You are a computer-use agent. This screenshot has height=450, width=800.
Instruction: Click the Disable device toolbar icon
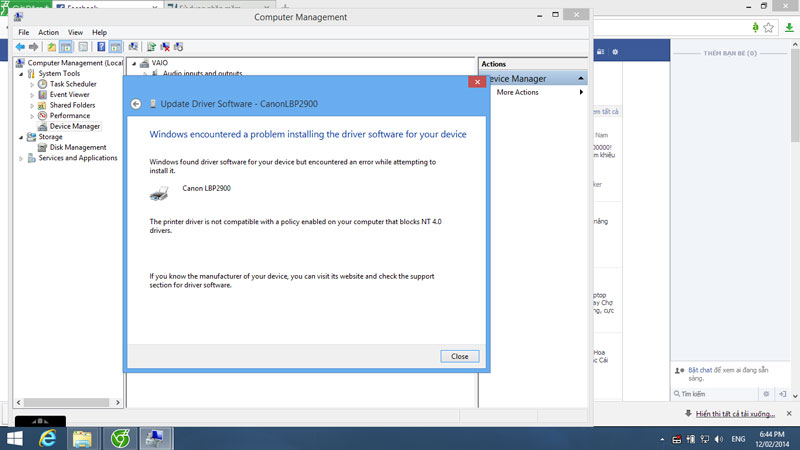click(179, 47)
